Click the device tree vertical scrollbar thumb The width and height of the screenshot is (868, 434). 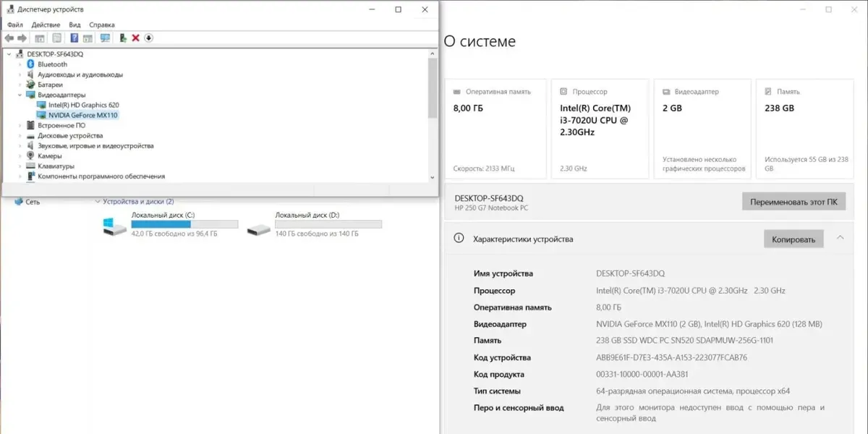click(x=433, y=87)
